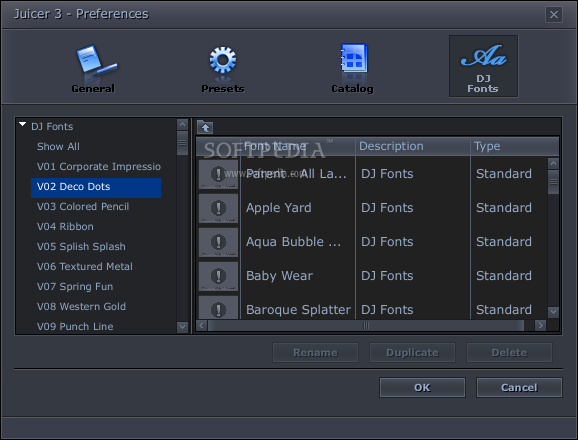Select the DJ Fonts tab icon
578x440 pixels.
483,66
